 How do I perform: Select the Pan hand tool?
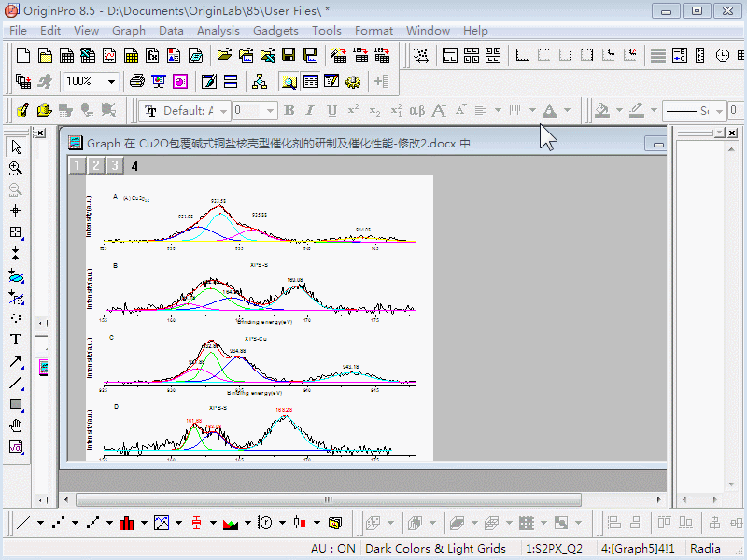(15, 426)
